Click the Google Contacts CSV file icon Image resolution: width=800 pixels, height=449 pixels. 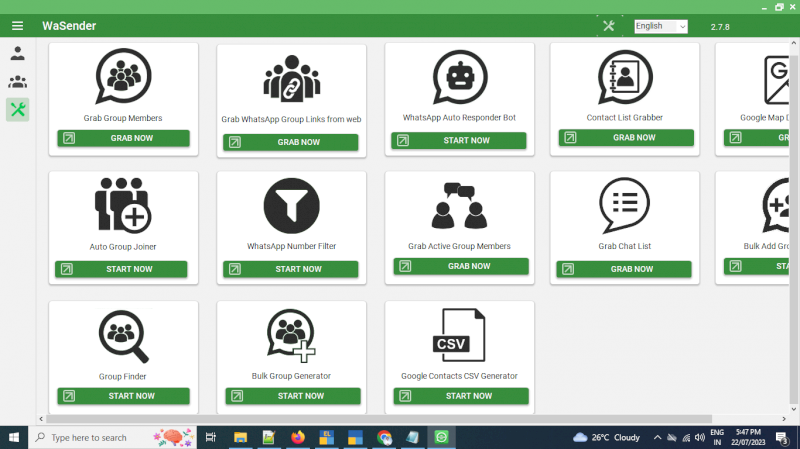459,335
